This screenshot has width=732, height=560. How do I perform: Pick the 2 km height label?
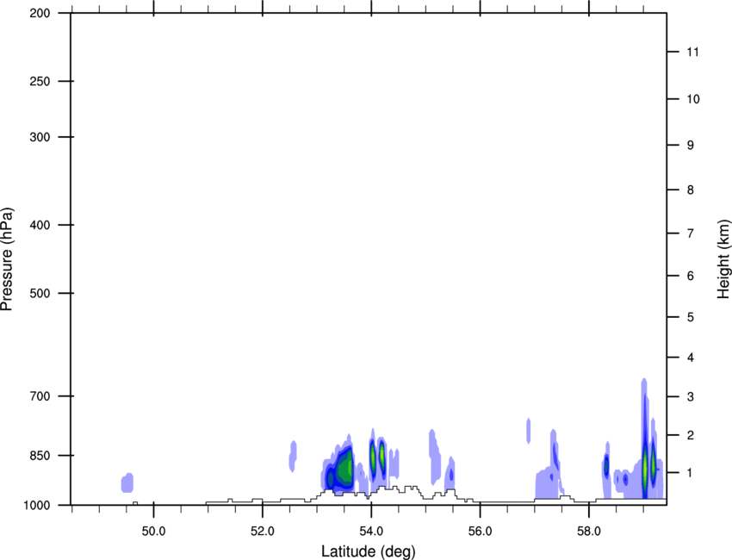[691, 435]
